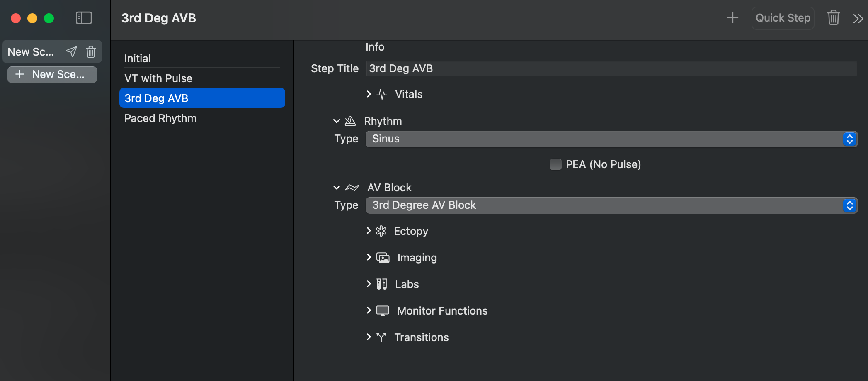Select the Paced Rhythm step

click(x=160, y=118)
